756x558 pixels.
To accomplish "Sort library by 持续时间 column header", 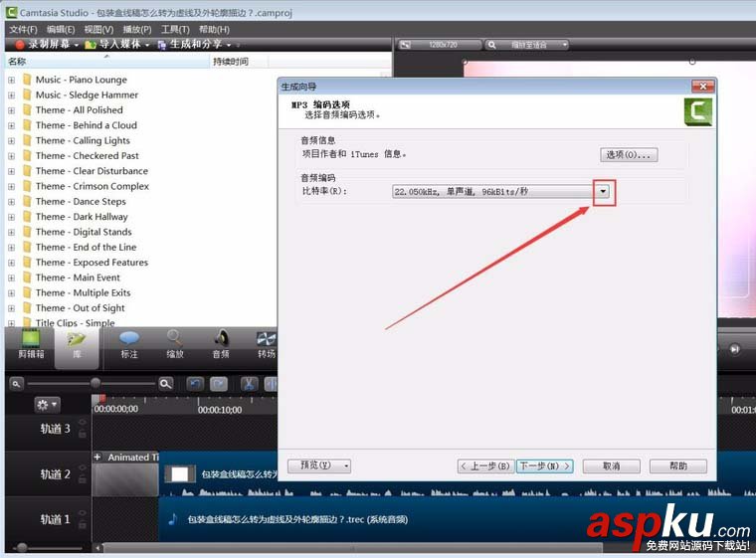I will coord(240,62).
